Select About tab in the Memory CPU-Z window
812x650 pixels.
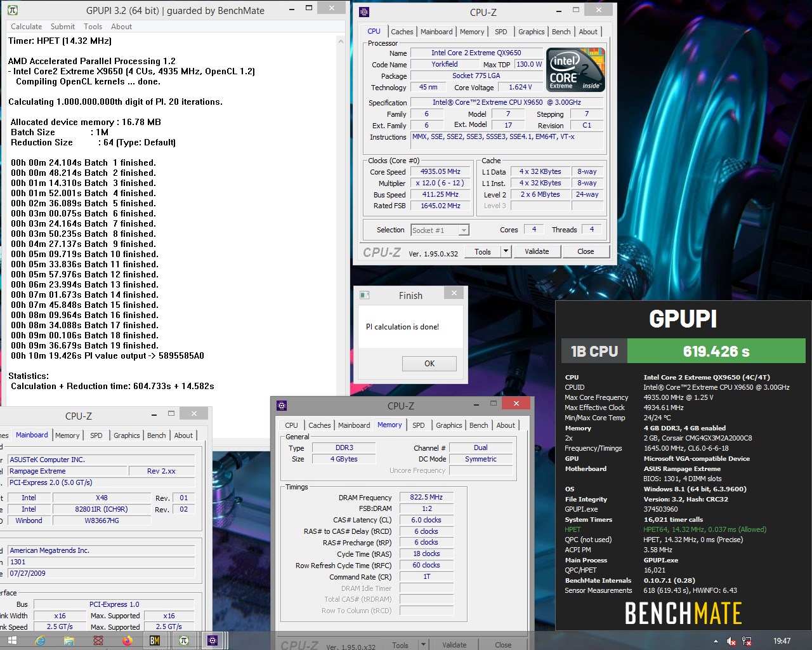coord(506,425)
